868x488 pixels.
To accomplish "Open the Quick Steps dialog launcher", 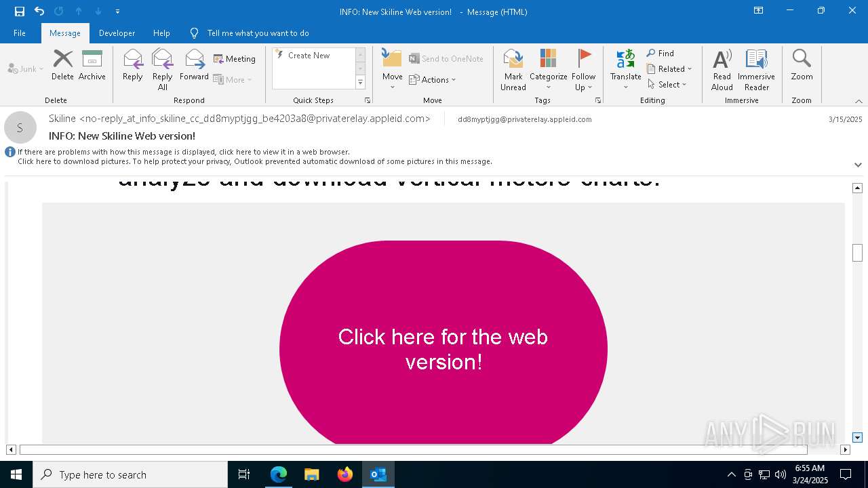I will [x=368, y=100].
